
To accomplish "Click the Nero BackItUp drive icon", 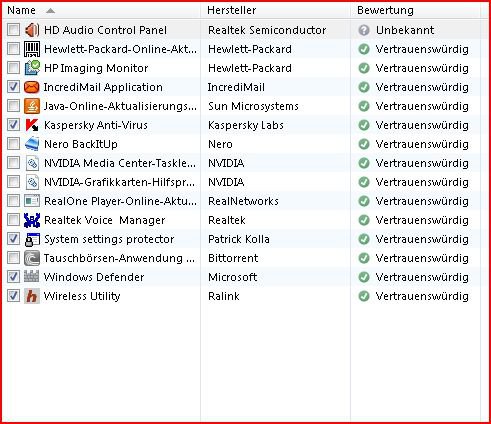I will tap(32, 144).
